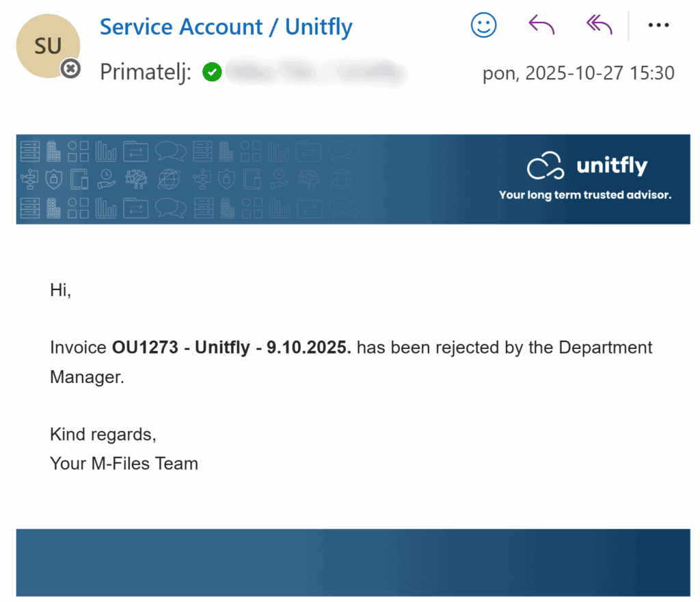The image size is (700, 602).
Task: Click the Primatelj recipient label
Action: pos(146,72)
